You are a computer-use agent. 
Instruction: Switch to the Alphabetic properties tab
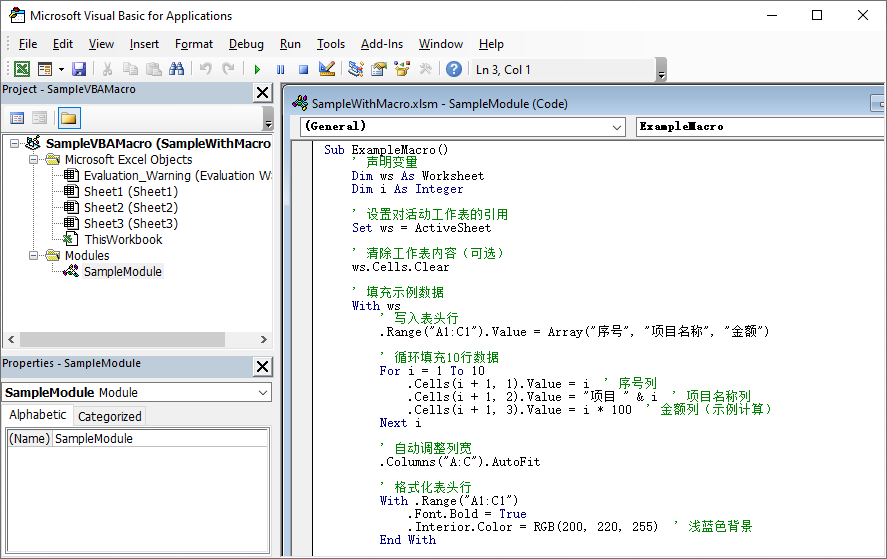coord(37,415)
